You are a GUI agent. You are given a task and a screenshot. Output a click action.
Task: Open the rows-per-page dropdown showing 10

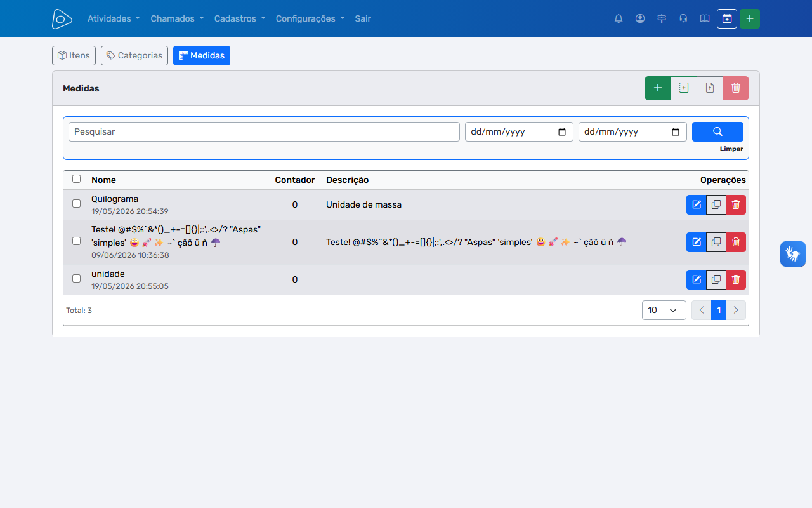pyautogui.click(x=664, y=310)
